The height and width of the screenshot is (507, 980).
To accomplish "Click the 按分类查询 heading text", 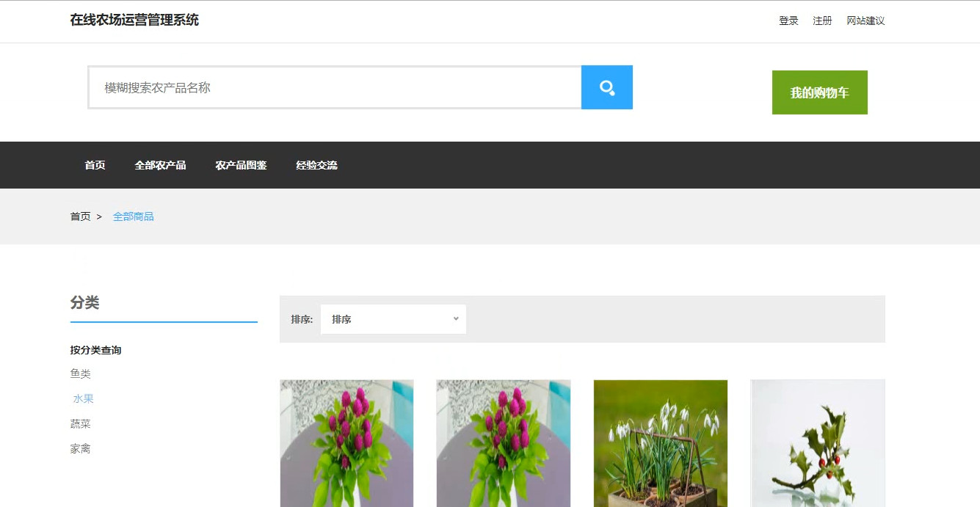I will [x=96, y=350].
